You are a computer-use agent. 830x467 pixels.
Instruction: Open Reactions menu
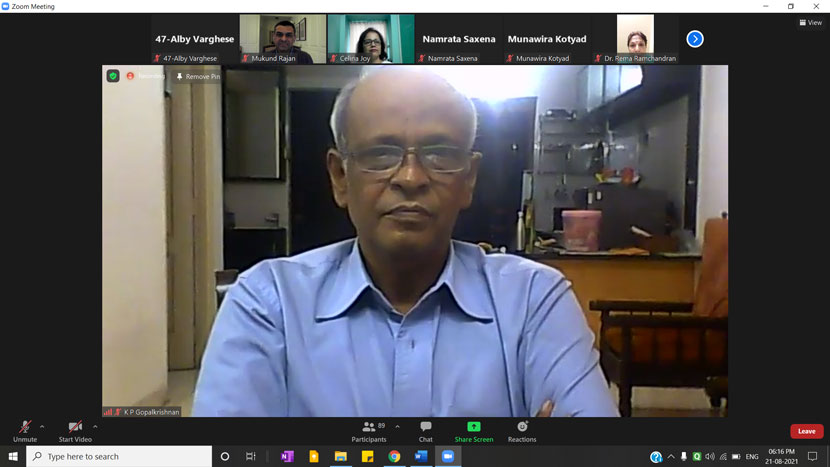(522, 431)
